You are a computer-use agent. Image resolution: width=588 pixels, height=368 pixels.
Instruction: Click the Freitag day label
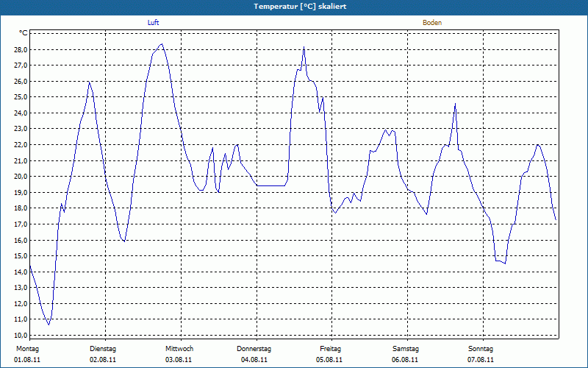click(x=330, y=349)
